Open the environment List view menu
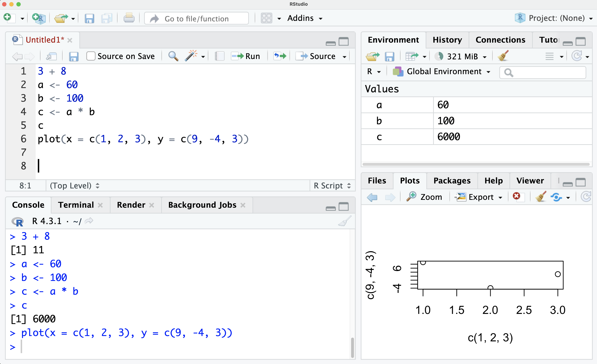 coord(554,57)
